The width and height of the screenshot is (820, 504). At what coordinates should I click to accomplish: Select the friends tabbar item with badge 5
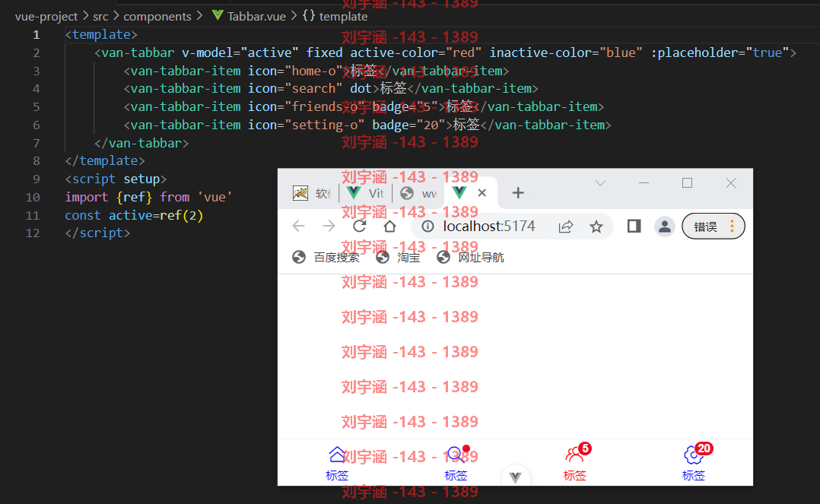point(575,463)
